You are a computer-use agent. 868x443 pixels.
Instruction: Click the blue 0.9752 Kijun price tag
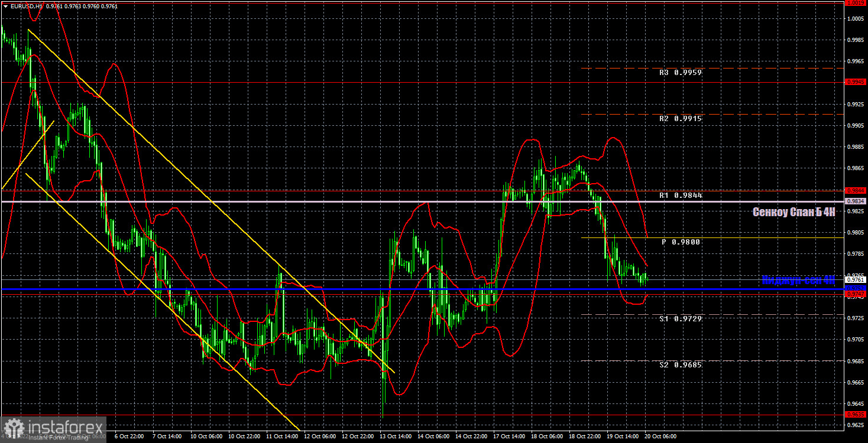[x=856, y=288]
